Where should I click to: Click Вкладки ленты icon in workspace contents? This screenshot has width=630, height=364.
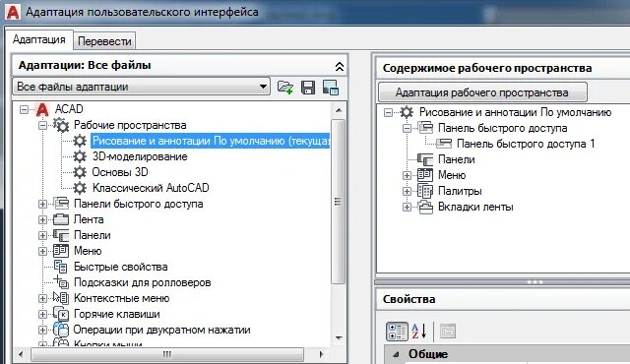coord(425,207)
